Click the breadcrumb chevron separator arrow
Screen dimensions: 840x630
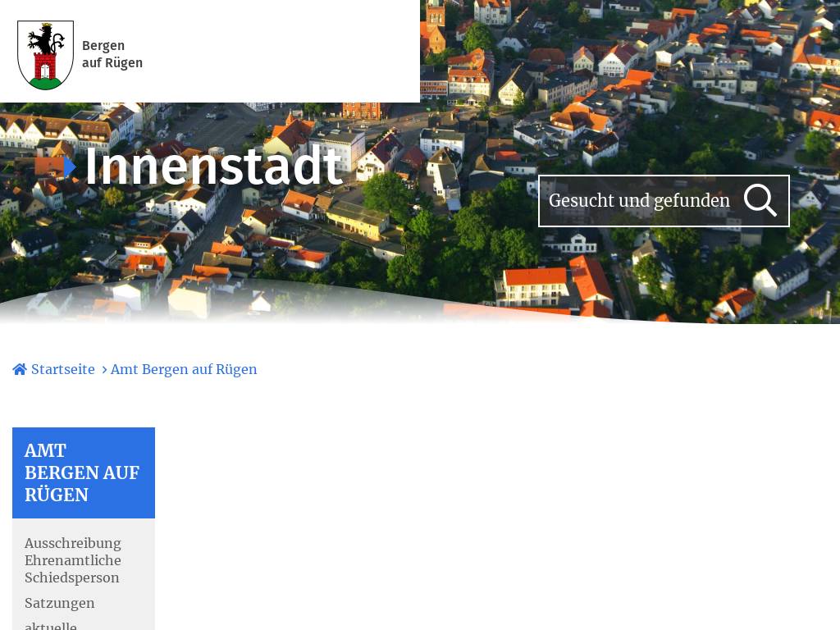pos(104,370)
